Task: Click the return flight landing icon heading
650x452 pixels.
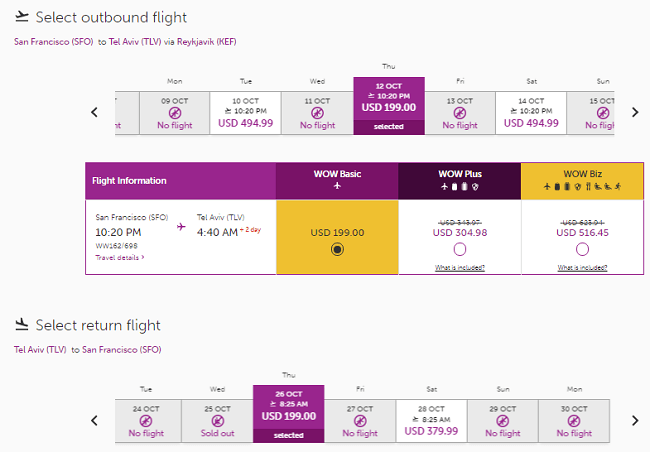Action: (x=22, y=324)
